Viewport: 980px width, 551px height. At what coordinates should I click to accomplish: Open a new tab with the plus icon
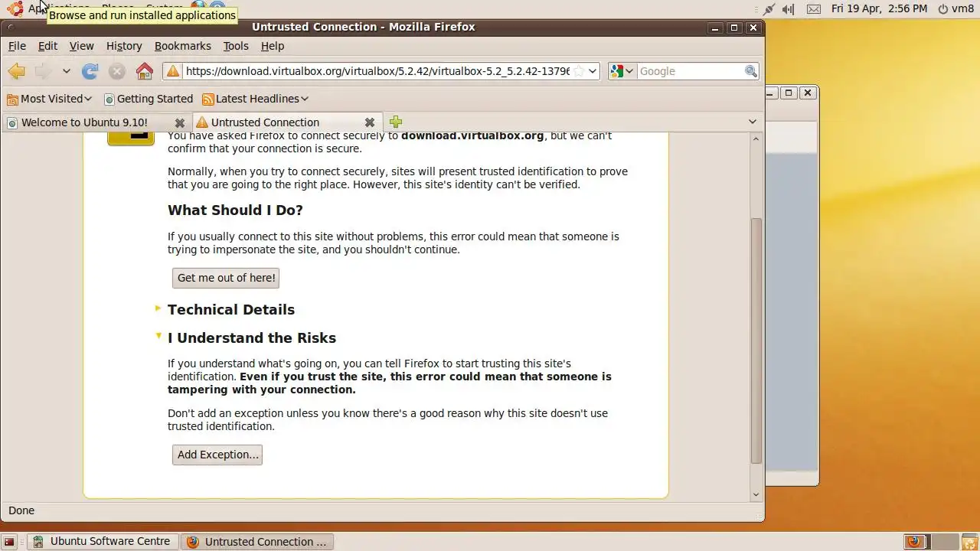[x=395, y=122]
